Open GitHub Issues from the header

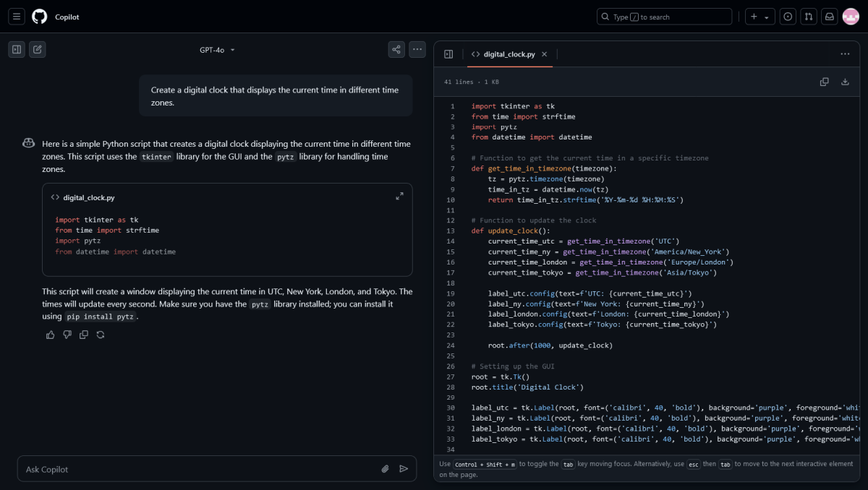788,16
